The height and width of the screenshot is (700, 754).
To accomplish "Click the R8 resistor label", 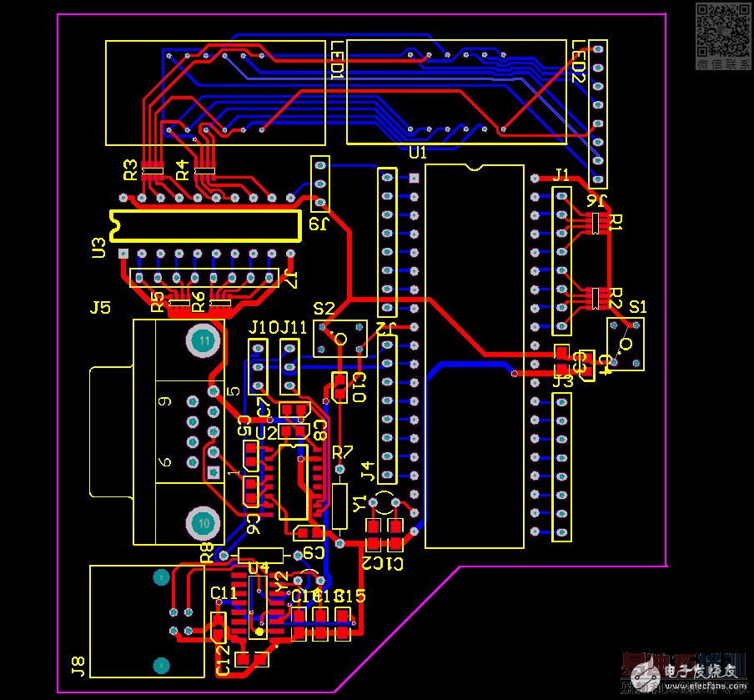I will 206,553.
